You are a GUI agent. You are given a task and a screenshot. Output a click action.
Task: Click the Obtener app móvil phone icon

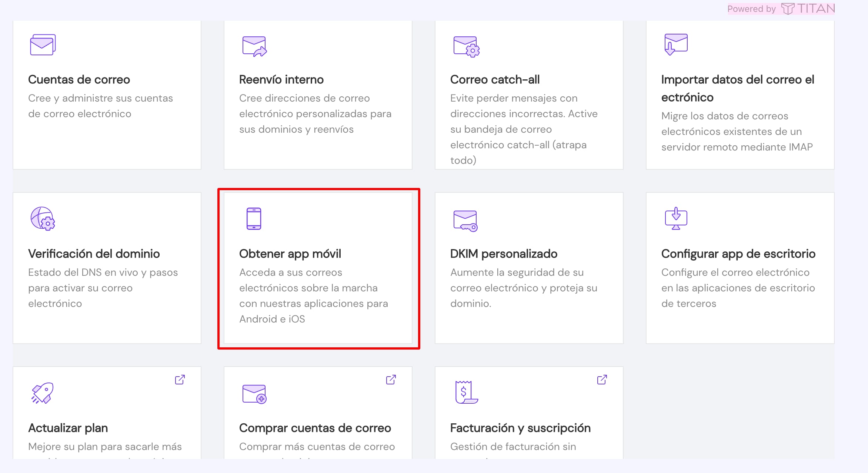(254, 219)
